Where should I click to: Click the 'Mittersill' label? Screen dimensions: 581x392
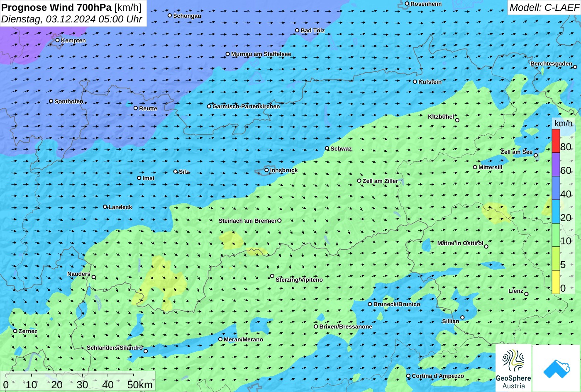pos(491,167)
